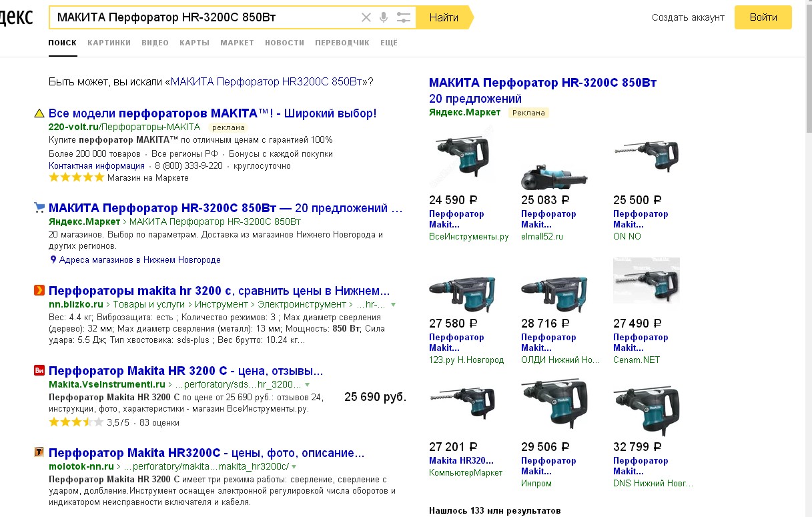Click the map pin icon for store addresses
The image size is (812, 517).
click(x=53, y=260)
